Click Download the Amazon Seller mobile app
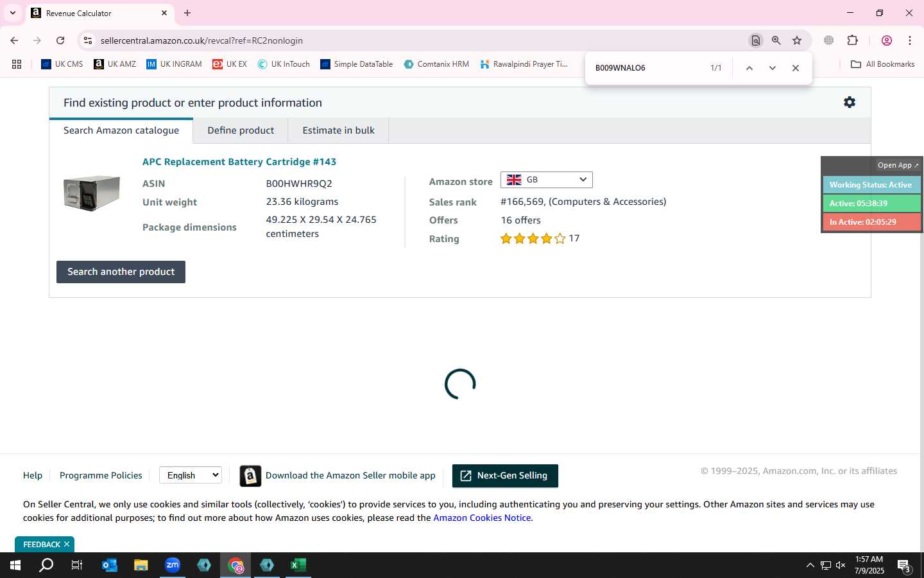924x578 pixels. [x=350, y=476]
